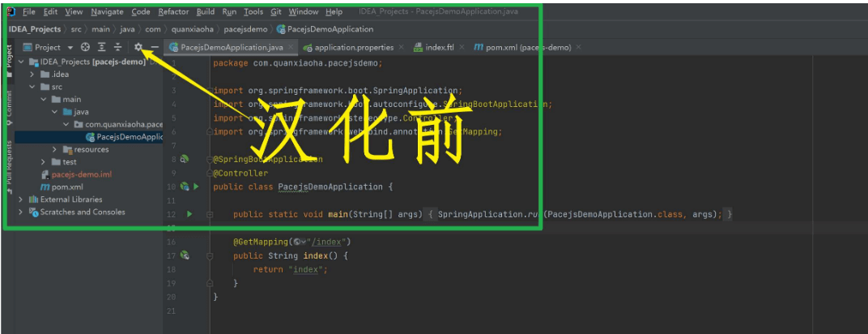Expand Scratches and Consoles node
This screenshot has height=334, width=868.
click(x=21, y=212)
